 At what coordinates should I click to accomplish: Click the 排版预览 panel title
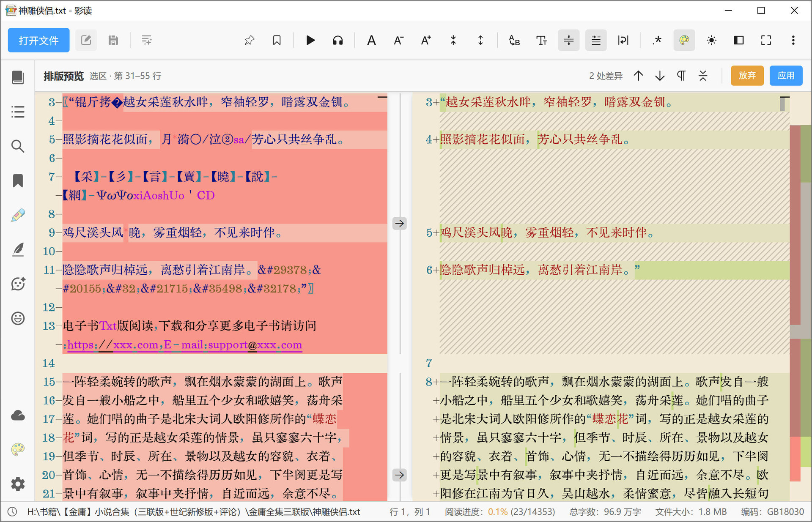tap(63, 76)
